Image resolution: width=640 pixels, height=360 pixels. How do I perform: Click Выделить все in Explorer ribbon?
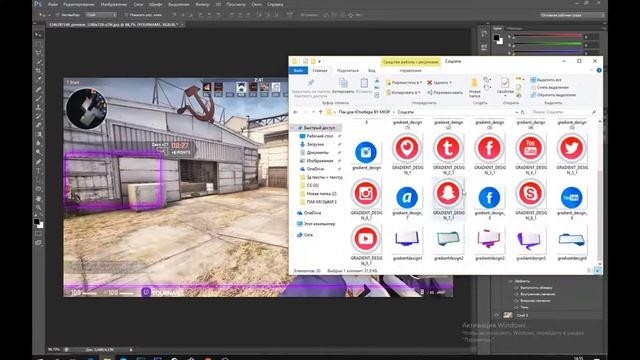[x=546, y=80]
